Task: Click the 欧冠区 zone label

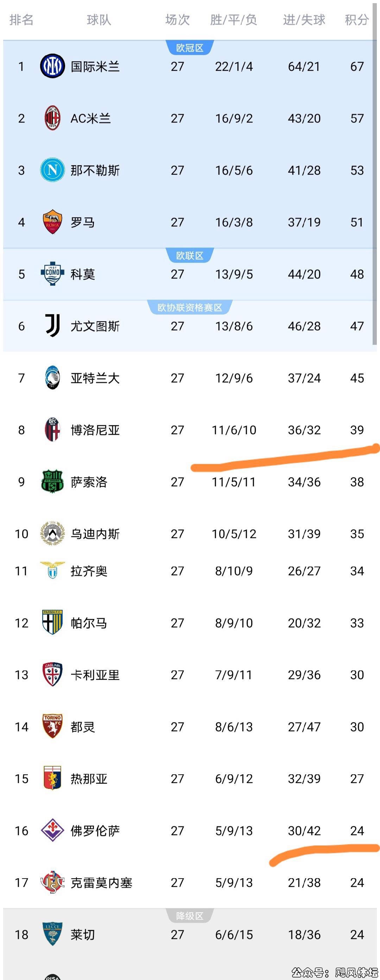Action: 190,48
